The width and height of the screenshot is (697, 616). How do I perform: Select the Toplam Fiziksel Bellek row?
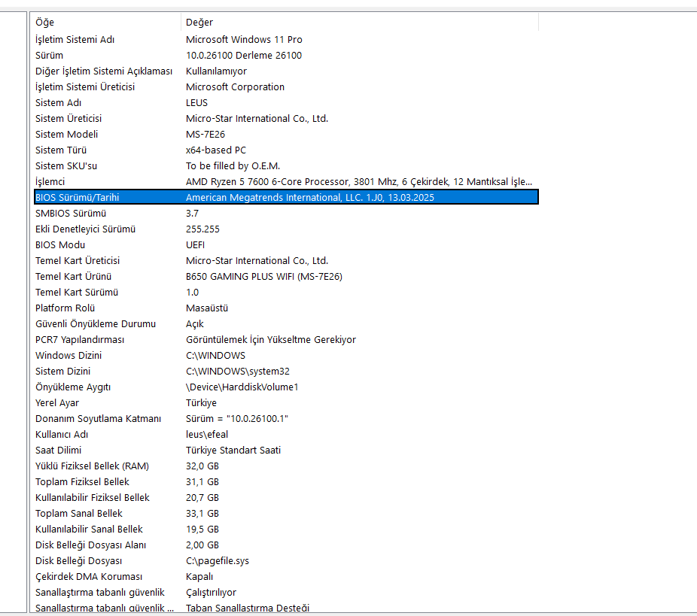tap(286, 482)
